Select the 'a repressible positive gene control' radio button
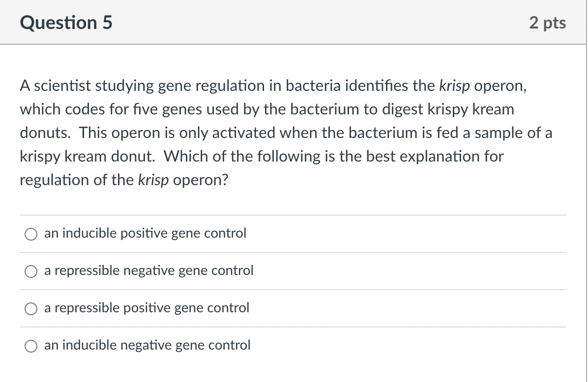 [31, 309]
